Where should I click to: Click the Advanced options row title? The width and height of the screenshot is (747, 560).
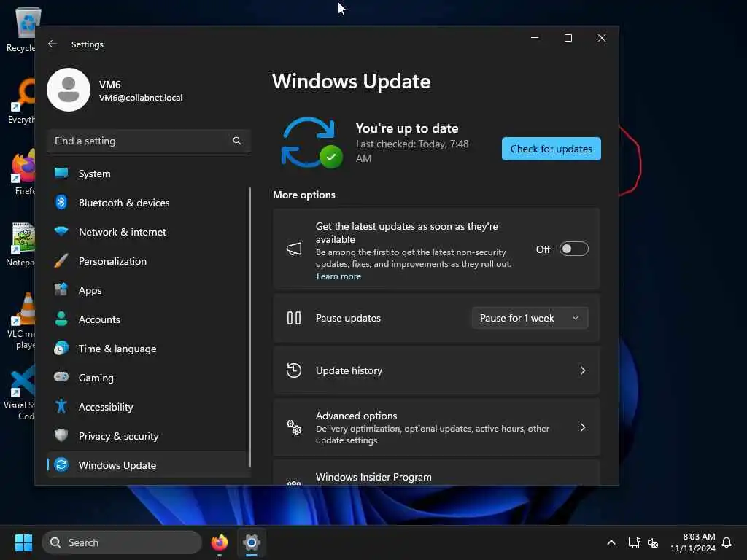356,415
